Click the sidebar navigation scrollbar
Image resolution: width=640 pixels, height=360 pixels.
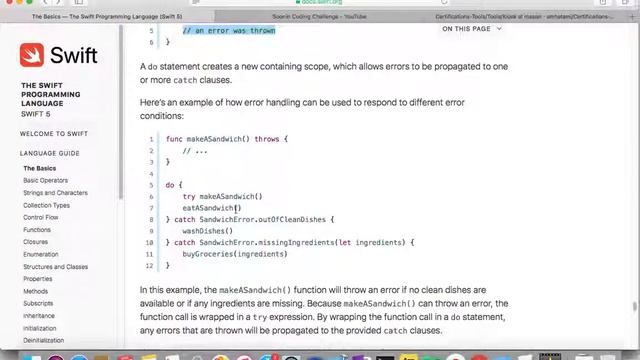[121, 112]
